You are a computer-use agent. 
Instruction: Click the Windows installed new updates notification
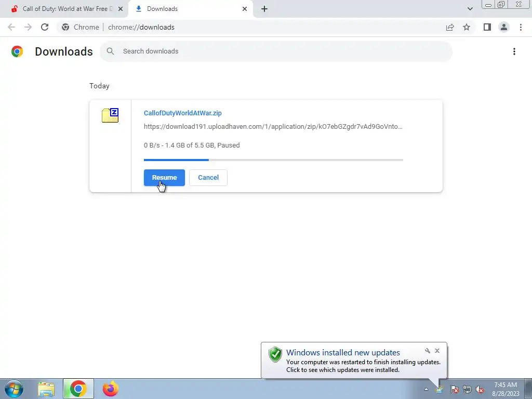tap(354, 361)
